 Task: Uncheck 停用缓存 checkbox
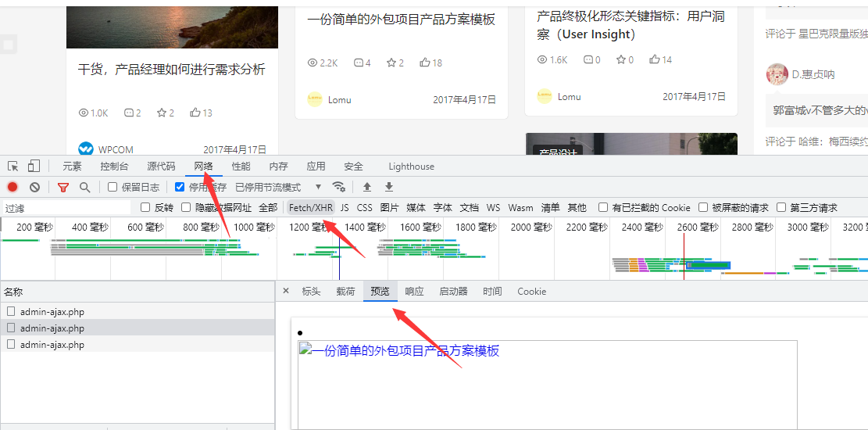[x=180, y=187]
